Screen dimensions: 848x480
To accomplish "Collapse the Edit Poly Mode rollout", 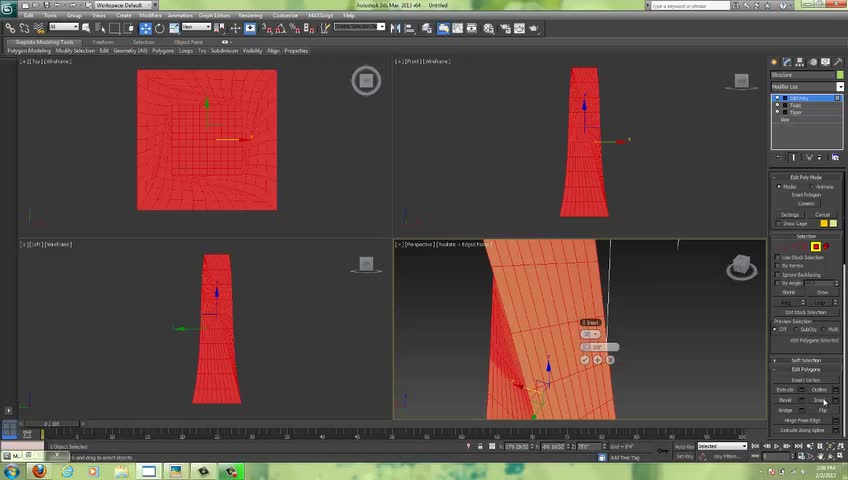I will click(x=806, y=177).
